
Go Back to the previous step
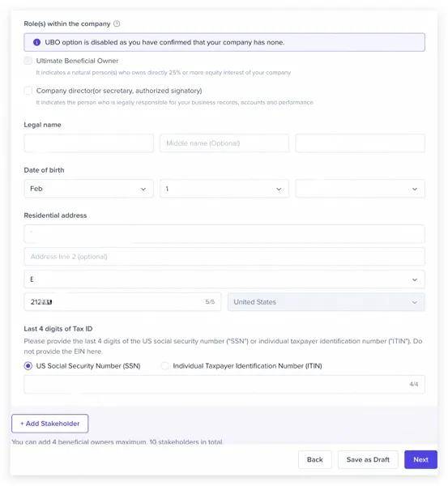(x=314, y=459)
